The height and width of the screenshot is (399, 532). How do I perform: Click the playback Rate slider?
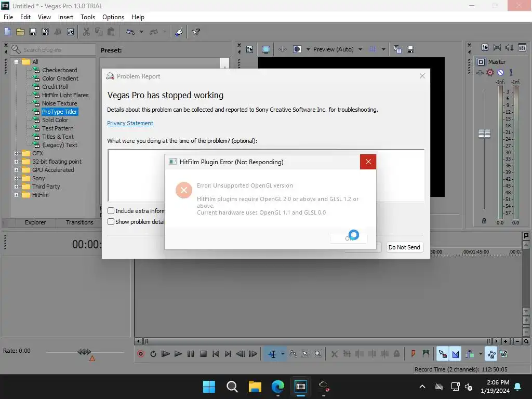pos(84,352)
